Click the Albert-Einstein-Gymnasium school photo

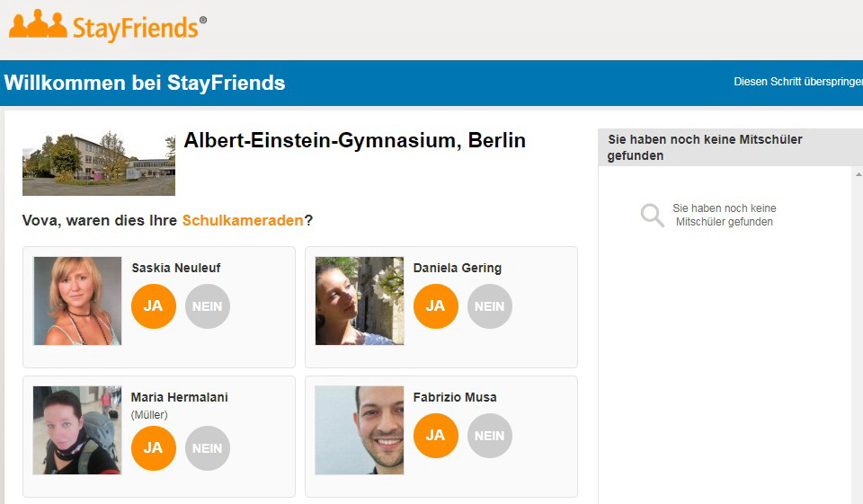99,163
